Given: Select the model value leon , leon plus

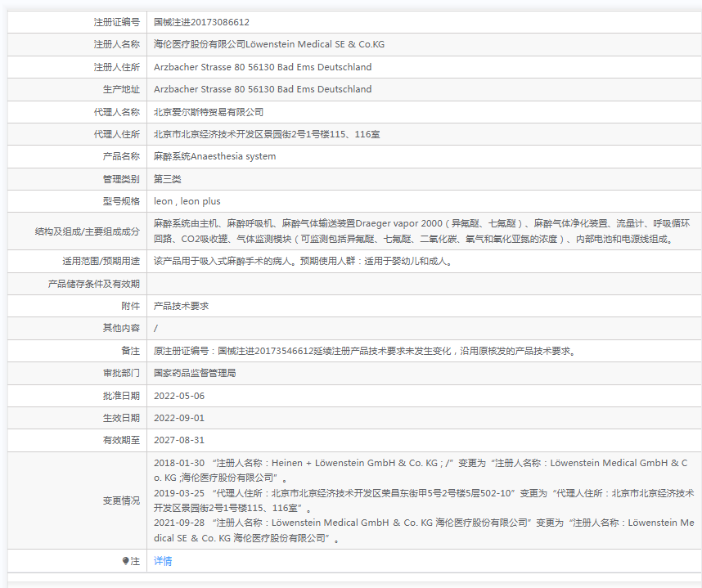Looking at the screenshot, I should coord(187,201).
